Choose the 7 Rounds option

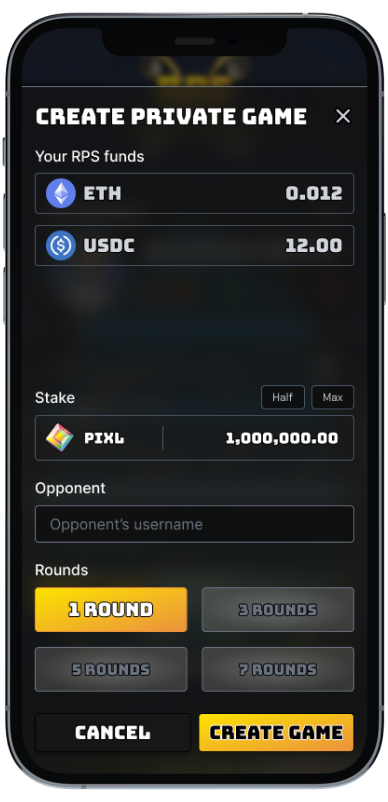278,669
